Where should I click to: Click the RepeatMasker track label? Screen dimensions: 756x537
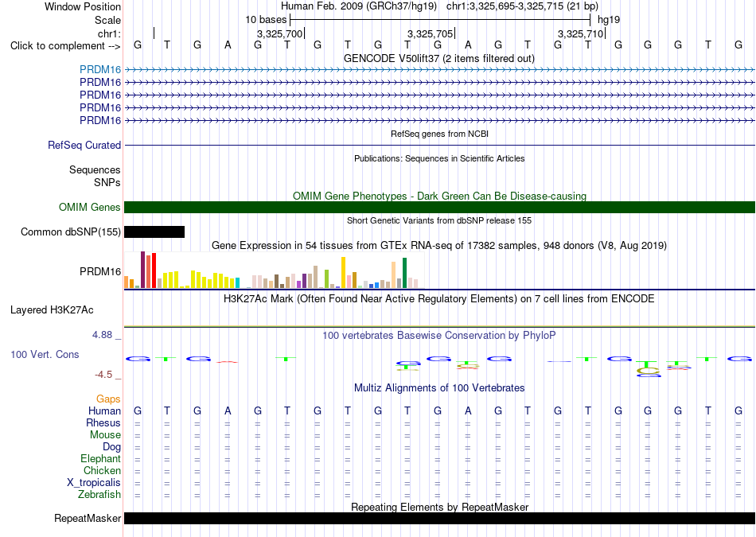pyautogui.click(x=88, y=519)
